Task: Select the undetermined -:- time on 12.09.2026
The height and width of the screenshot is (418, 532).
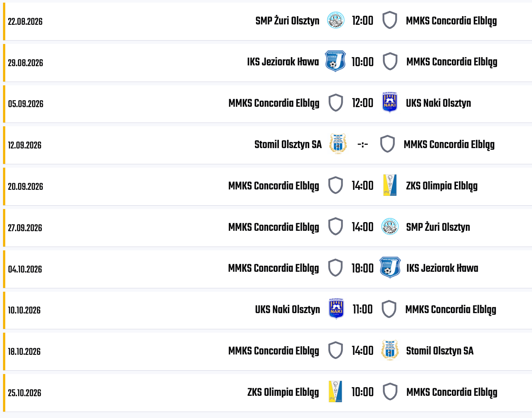Action: (363, 144)
